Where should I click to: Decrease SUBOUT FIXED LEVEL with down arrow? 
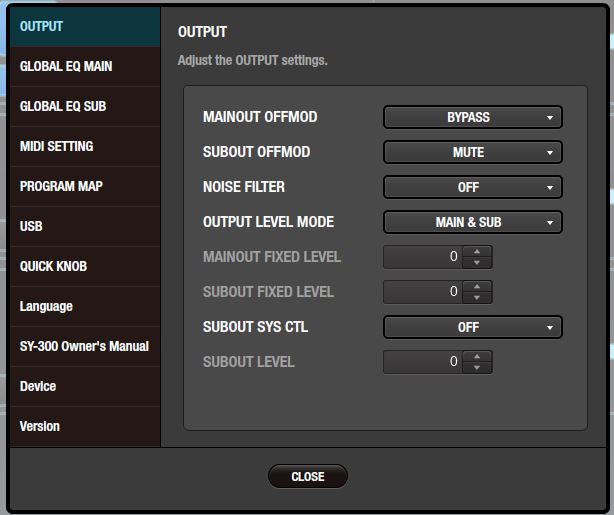(x=477, y=298)
